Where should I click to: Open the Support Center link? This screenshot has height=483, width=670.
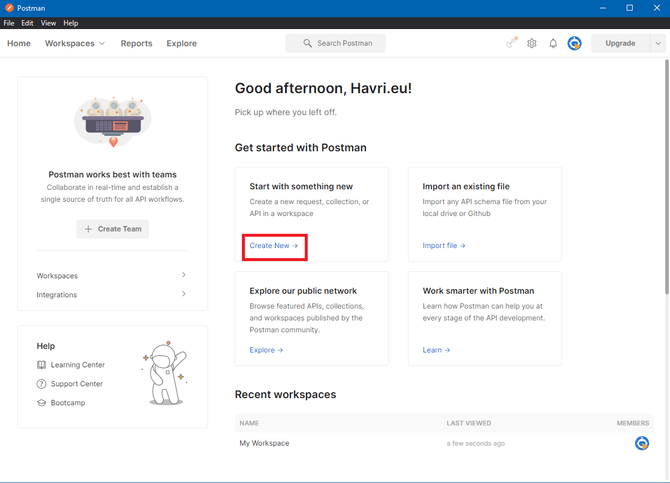pyautogui.click(x=77, y=384)
